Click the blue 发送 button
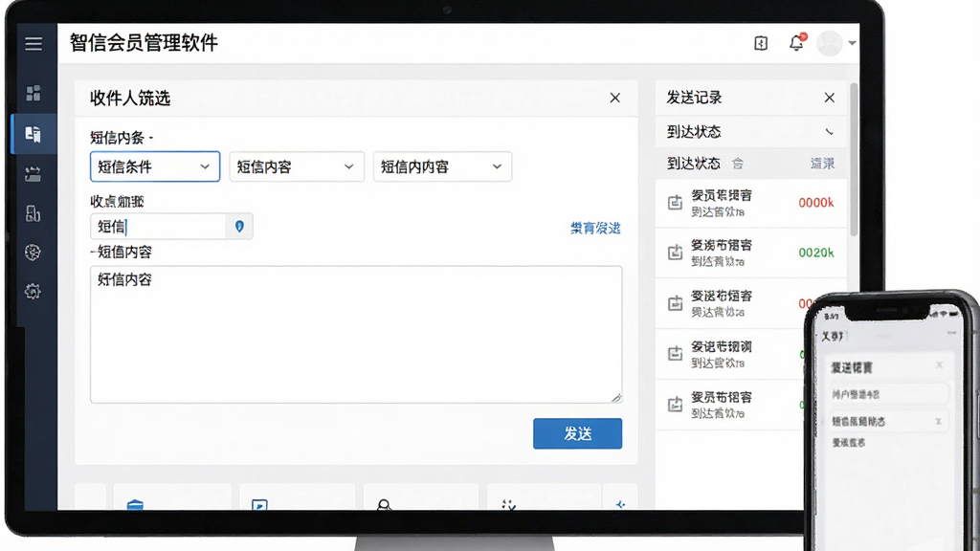This screenshot has width=980, height=551. click(x=577, y=433)
